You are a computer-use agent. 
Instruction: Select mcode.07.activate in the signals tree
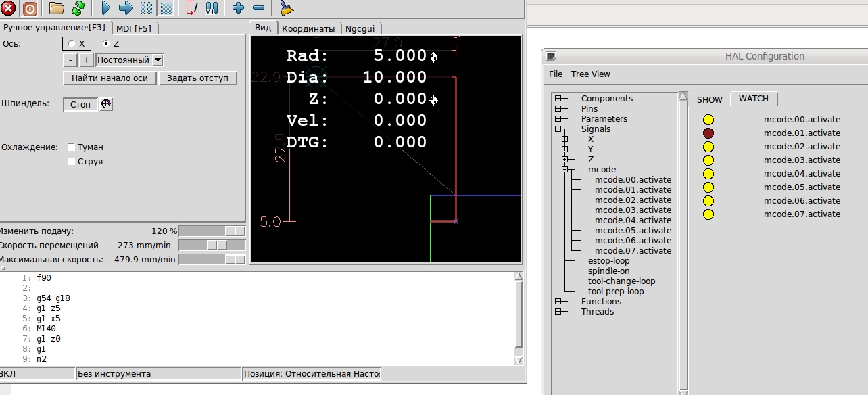(633, 251)
